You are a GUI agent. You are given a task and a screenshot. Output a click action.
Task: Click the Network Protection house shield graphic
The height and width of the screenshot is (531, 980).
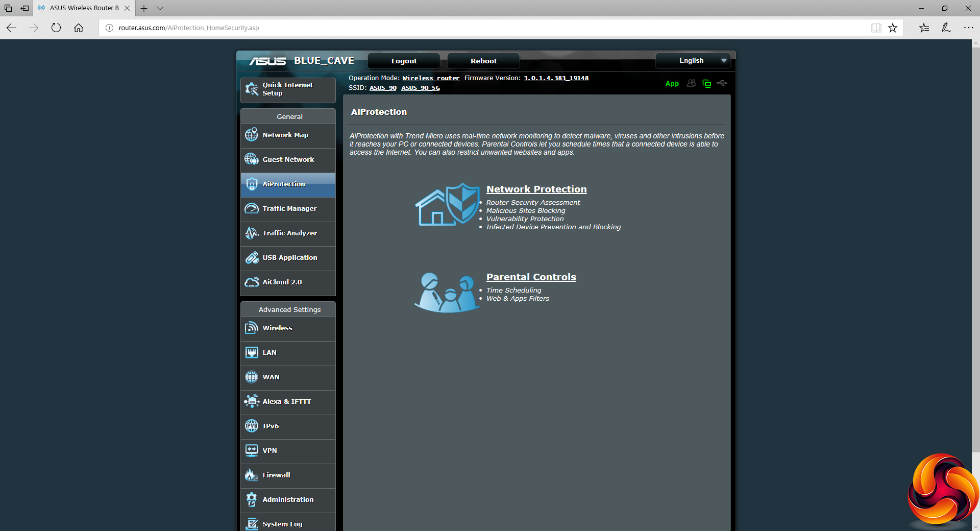(x=448, y=205)
